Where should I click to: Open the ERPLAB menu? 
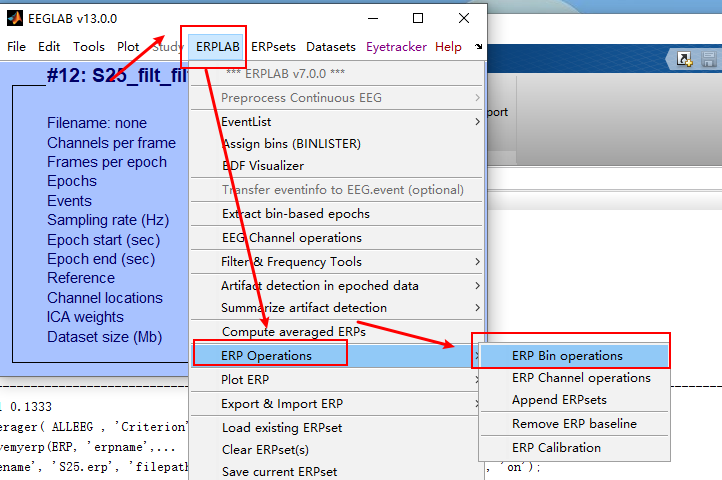tap(217, 47)
